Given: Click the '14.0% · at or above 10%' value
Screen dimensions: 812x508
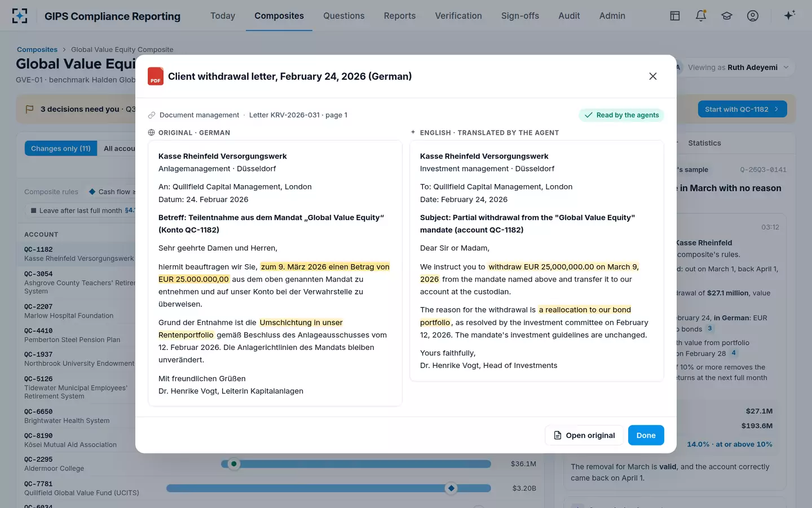Looking at the screenshot, I should pyautogui.click(x=730, y=444).
